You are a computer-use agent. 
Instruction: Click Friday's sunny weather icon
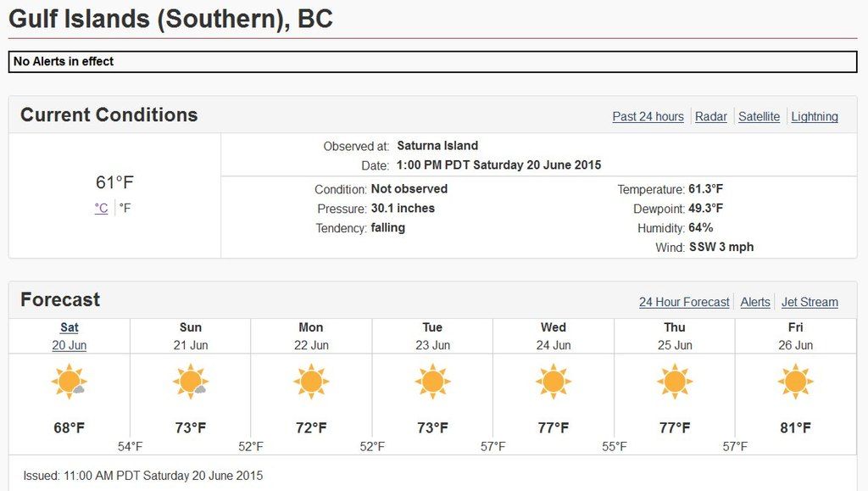pos(795,382)
